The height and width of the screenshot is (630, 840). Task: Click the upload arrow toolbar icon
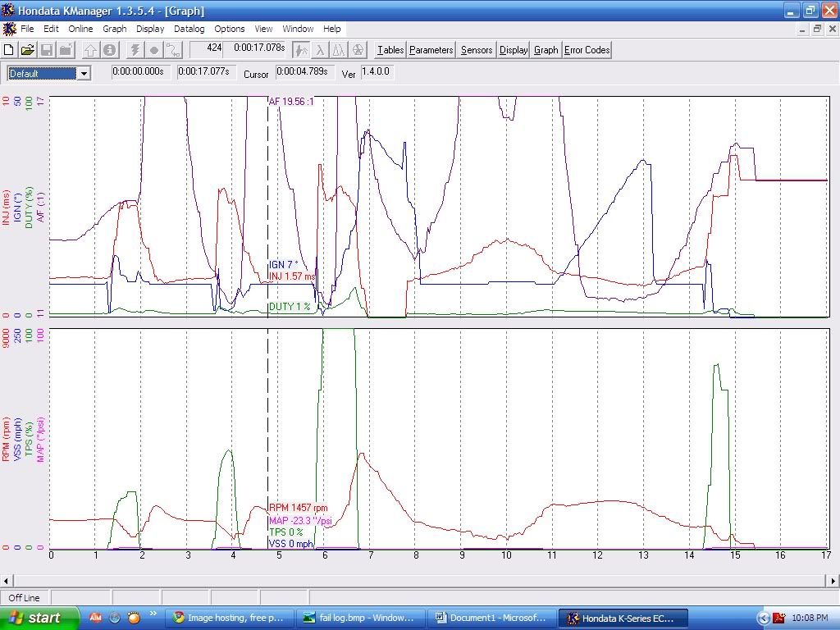(89, 50)
